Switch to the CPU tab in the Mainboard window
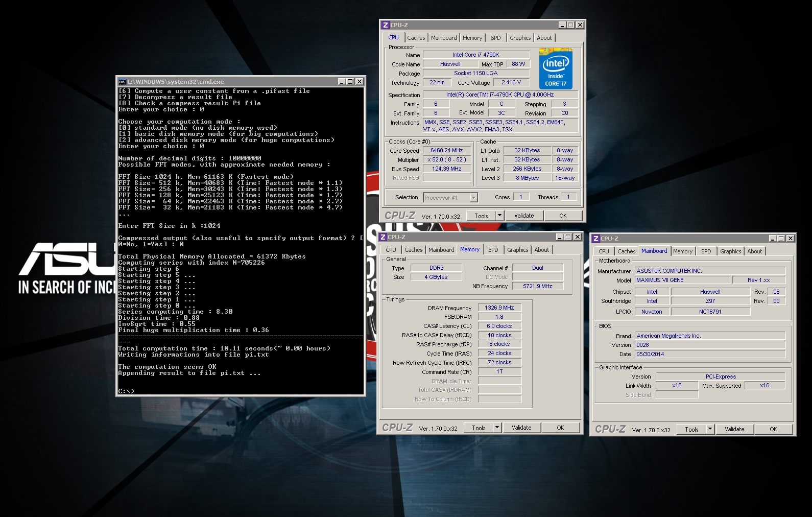 (x=604, y=251)
